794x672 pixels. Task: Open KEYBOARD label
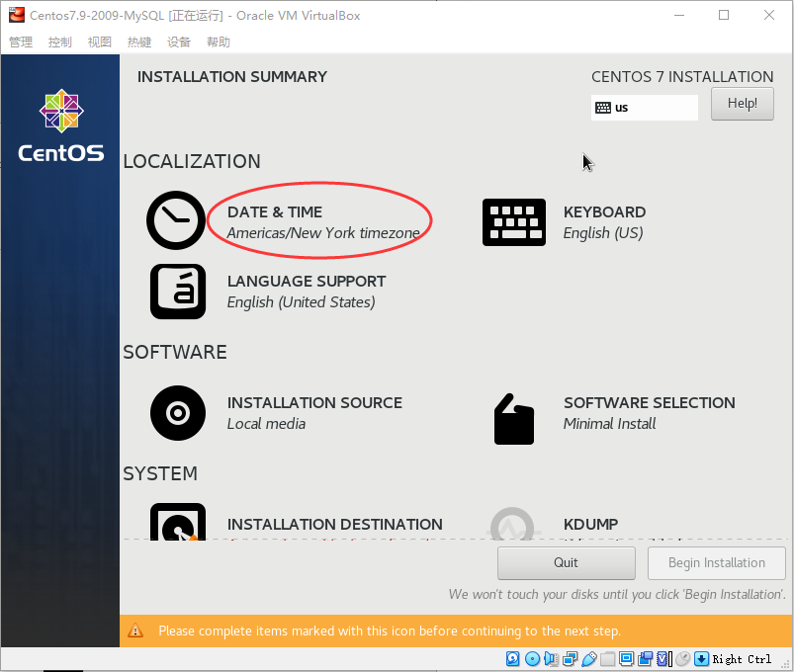604,212
